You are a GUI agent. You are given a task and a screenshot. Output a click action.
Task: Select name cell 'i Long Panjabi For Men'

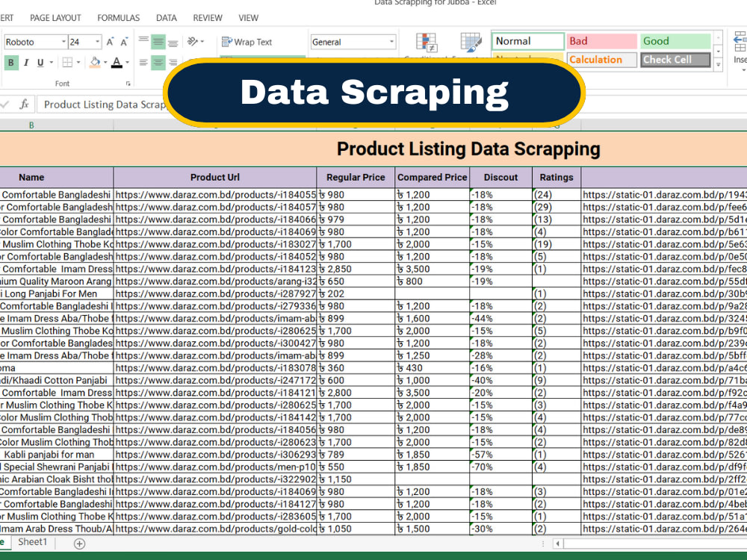[x=56, y=293]
